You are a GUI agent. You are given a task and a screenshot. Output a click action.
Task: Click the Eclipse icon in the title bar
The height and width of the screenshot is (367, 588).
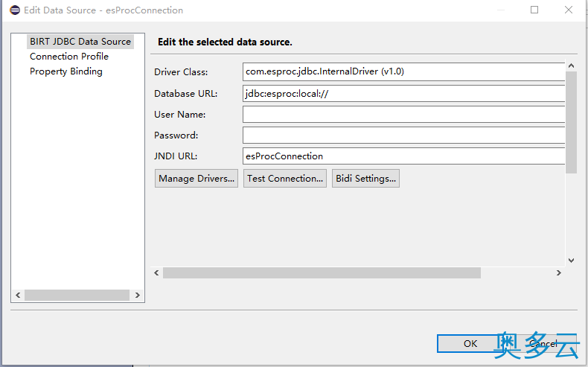tap(15, 10)
